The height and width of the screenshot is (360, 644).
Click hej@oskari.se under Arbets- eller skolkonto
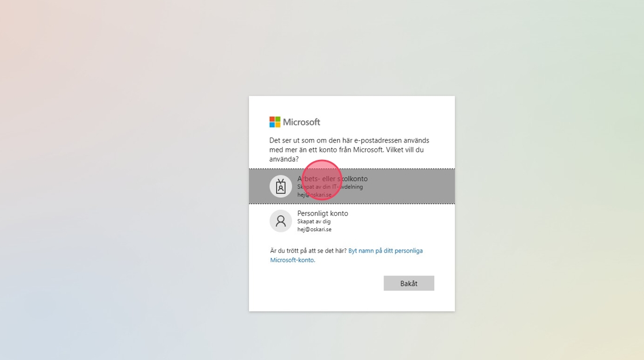click(x=315, y=195)
